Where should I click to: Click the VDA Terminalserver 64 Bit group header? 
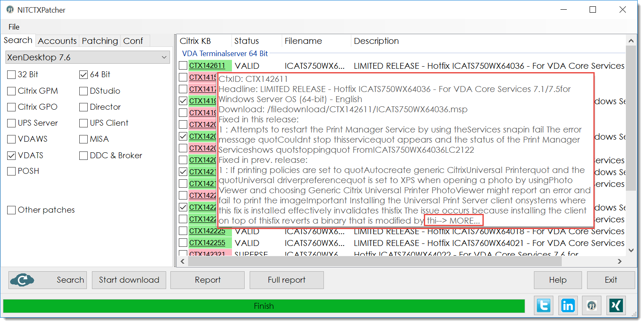(225, 54)
